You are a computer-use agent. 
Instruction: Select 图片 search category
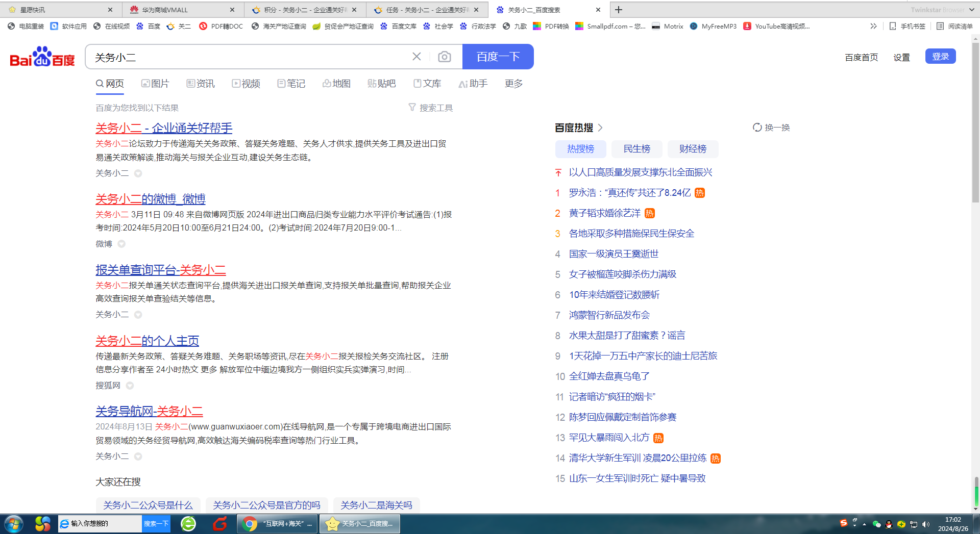[155, 84]
